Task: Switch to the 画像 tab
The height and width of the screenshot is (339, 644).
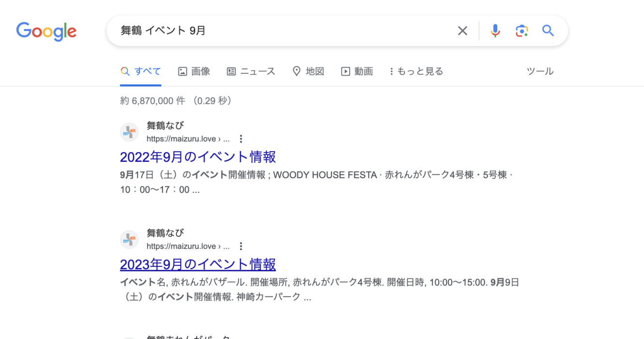Action: tap(194, 72)
